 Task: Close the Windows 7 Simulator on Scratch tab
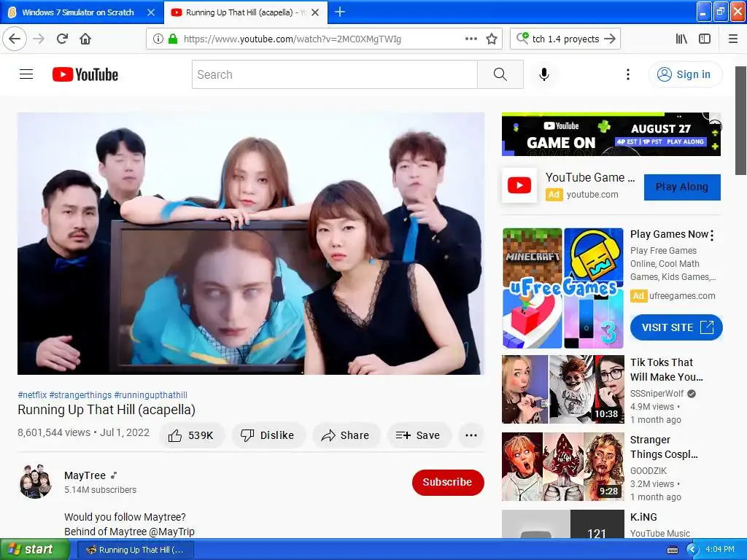[150, 12]
